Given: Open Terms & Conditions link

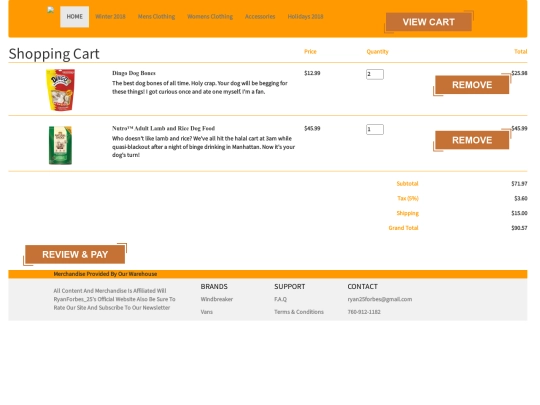Looking at the screenshot, I should point(299,312).
